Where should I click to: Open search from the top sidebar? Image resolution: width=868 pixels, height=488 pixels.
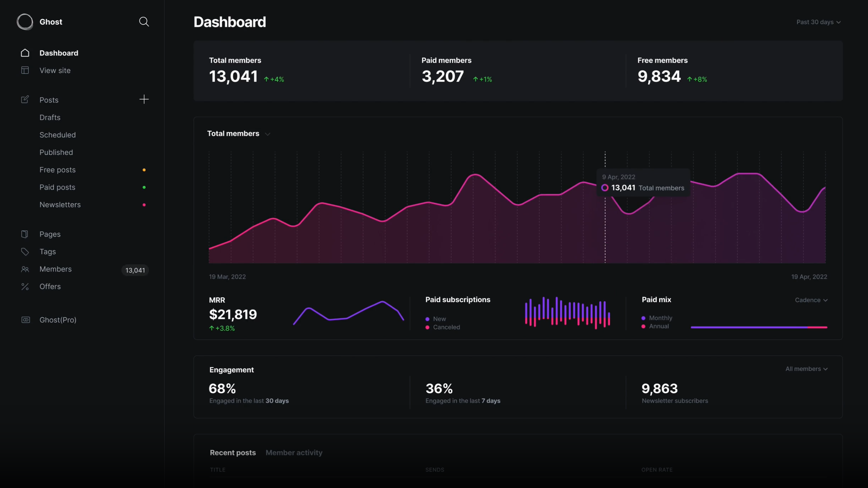coord(143,22)
